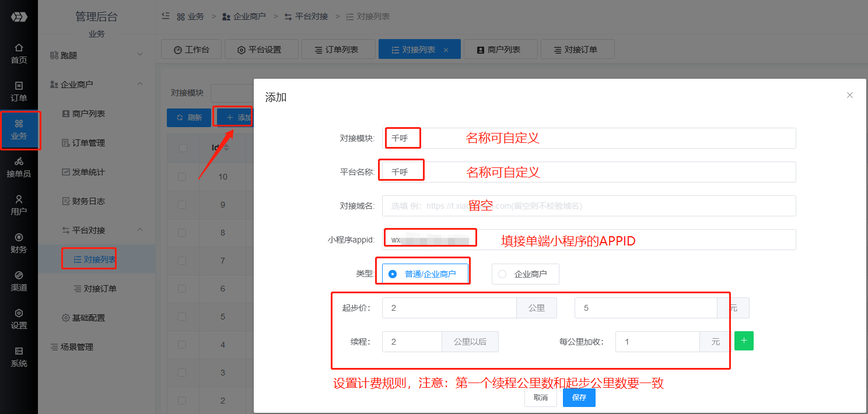This screenshot has height=414, width=868.
Task: Close the 对接列表 tab with its x
Action: pos(446,50)
